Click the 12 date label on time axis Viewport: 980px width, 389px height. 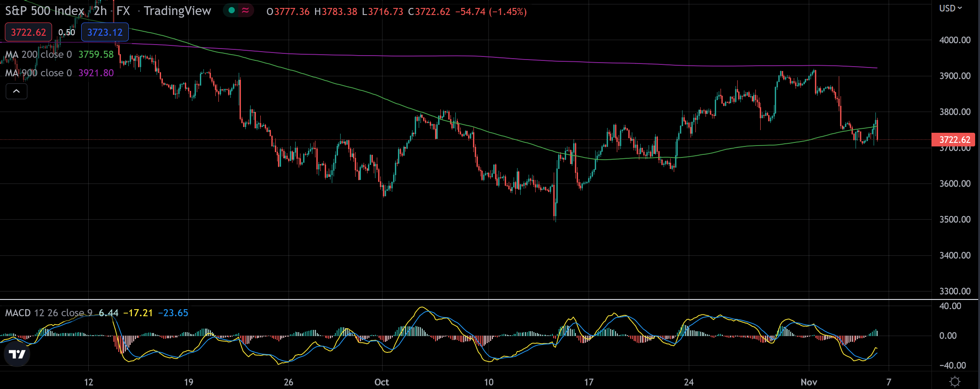click(x=89, y=382)
